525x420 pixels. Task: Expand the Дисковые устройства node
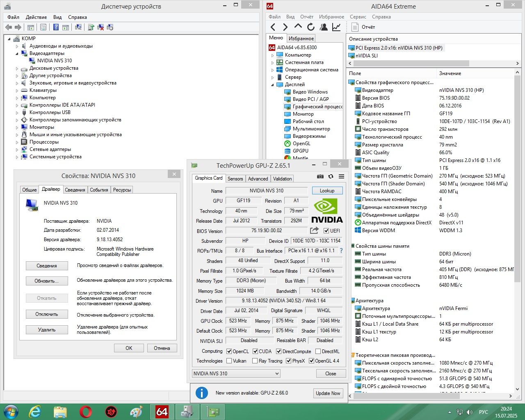click(x=17, y=68)
